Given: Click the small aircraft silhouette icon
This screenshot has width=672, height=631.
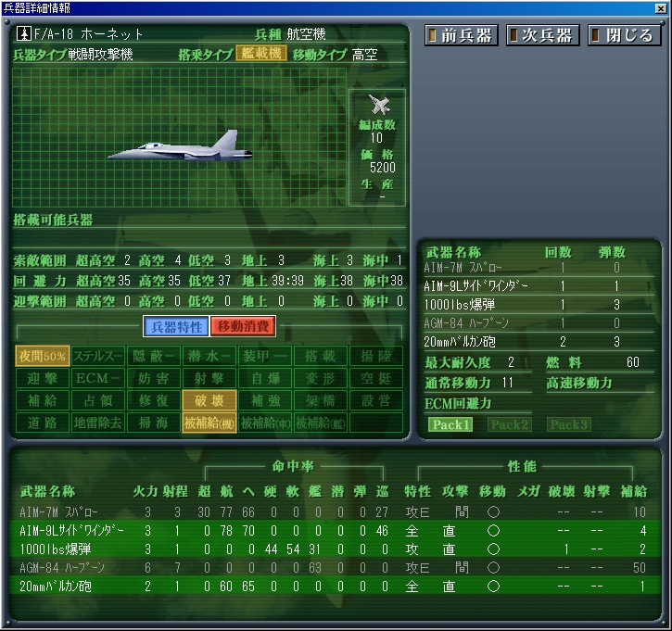Looking at the screenshot, I should [379, 105].
